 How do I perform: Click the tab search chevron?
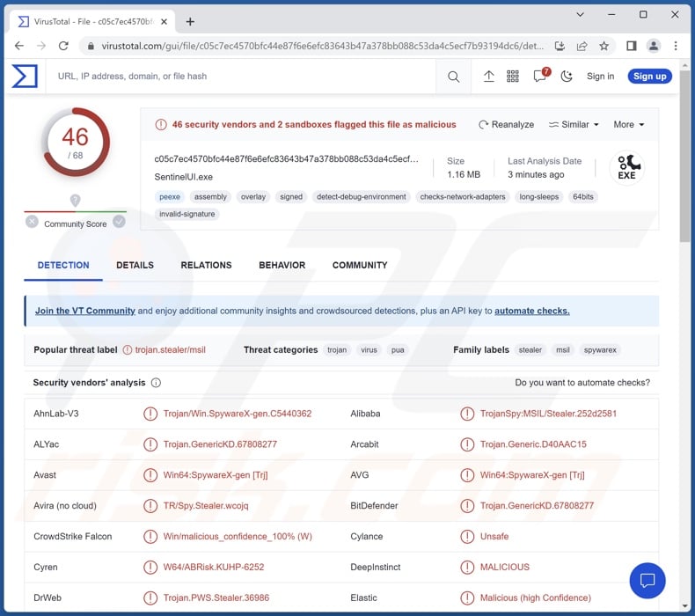(580, 15)
